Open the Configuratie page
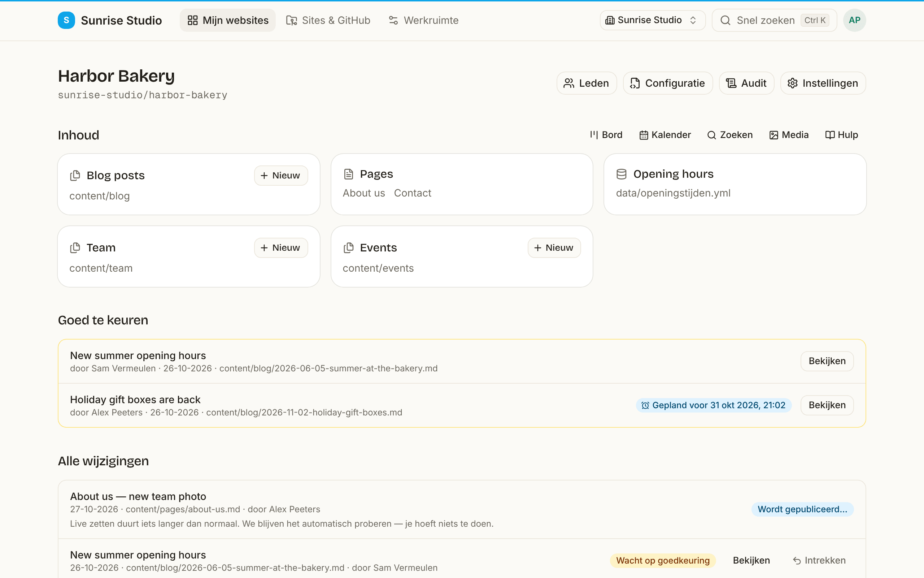Viewport: 924px width, 578px height. click(668, 83)
